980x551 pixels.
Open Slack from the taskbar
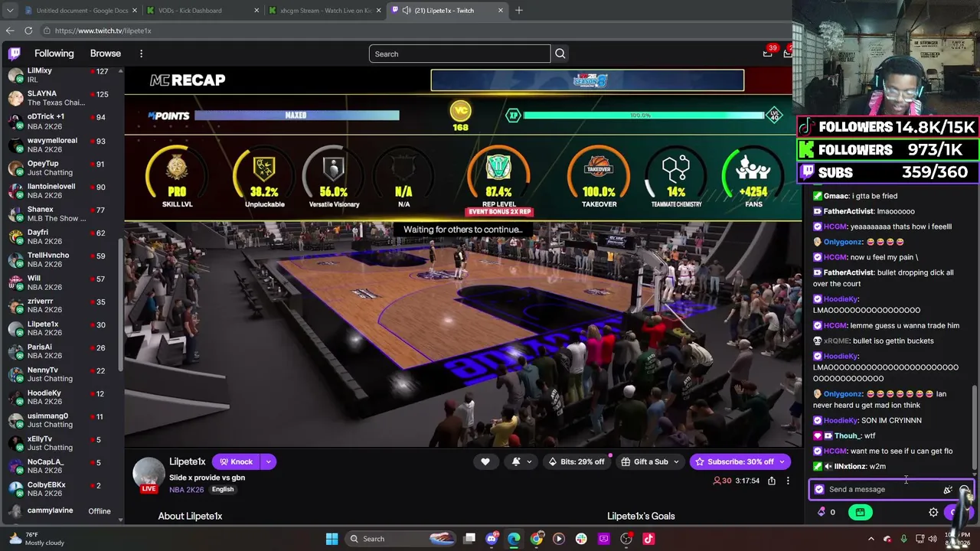tap(581, 539)
